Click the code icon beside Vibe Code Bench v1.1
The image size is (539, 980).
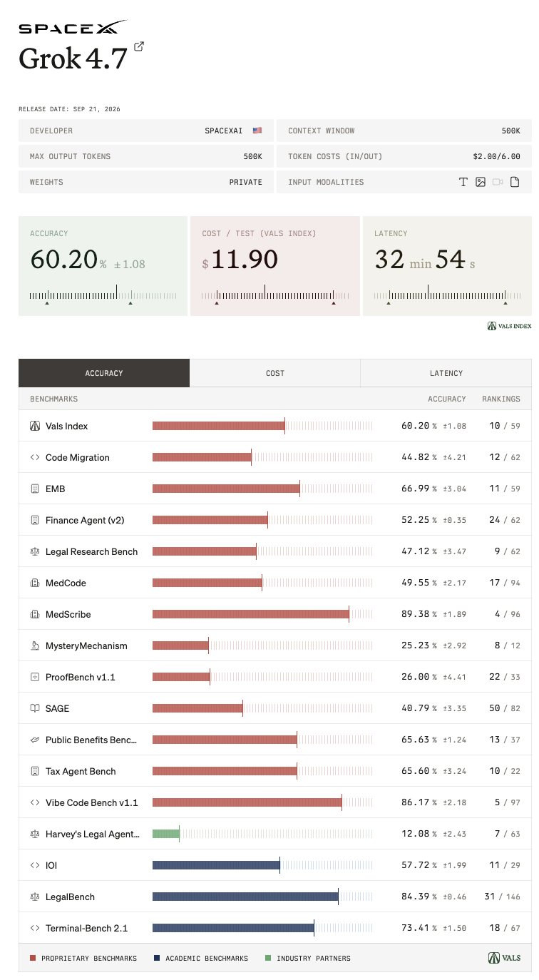(x=35, y=802)
